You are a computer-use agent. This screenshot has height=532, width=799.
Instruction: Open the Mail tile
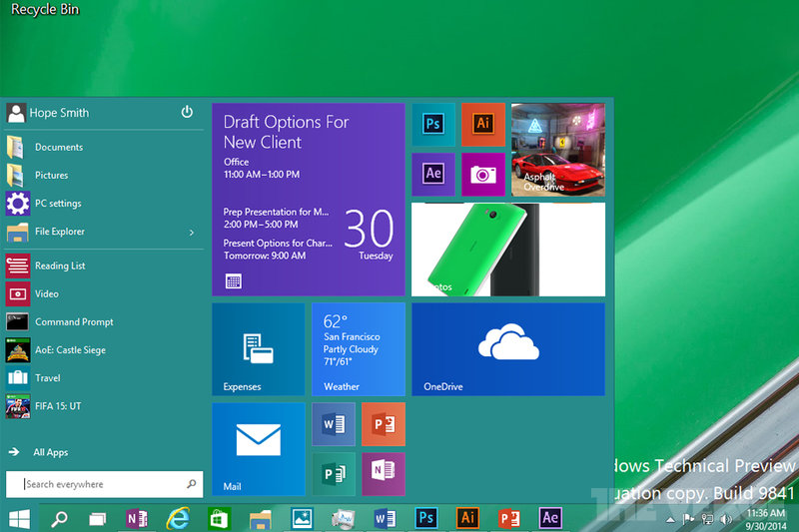pos(259,449)
